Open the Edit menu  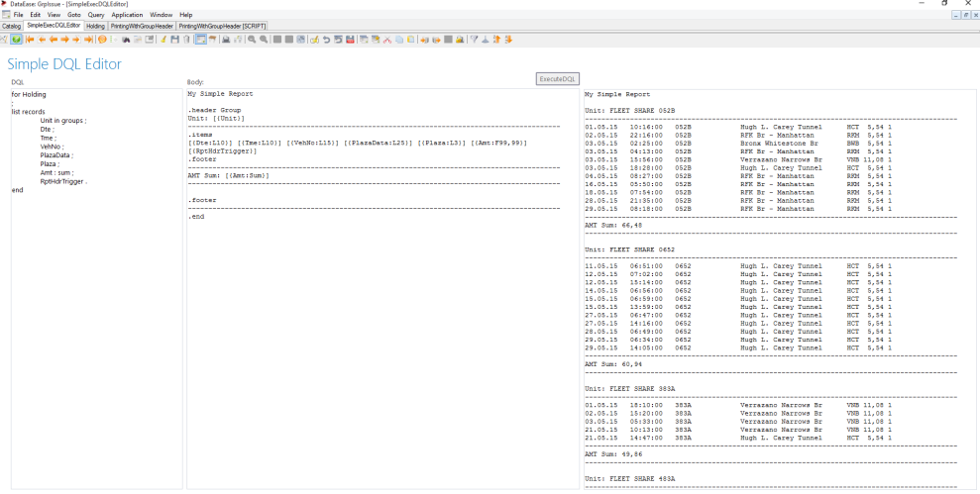click(x=35, y=15)
